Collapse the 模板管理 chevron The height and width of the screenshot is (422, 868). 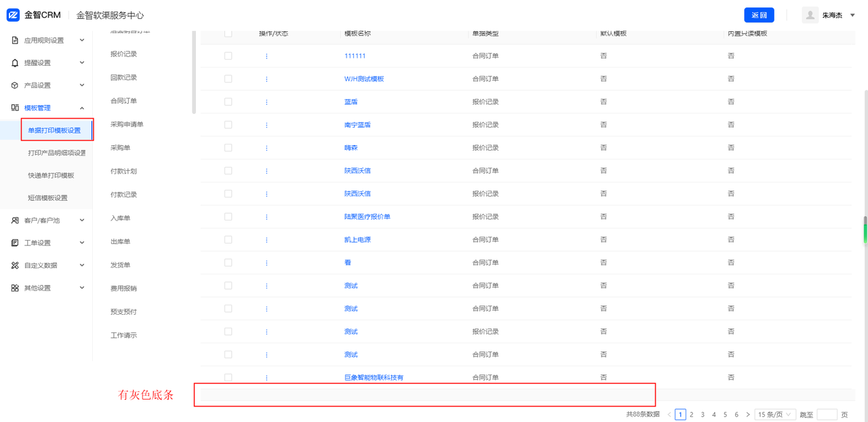pos(82,108)
